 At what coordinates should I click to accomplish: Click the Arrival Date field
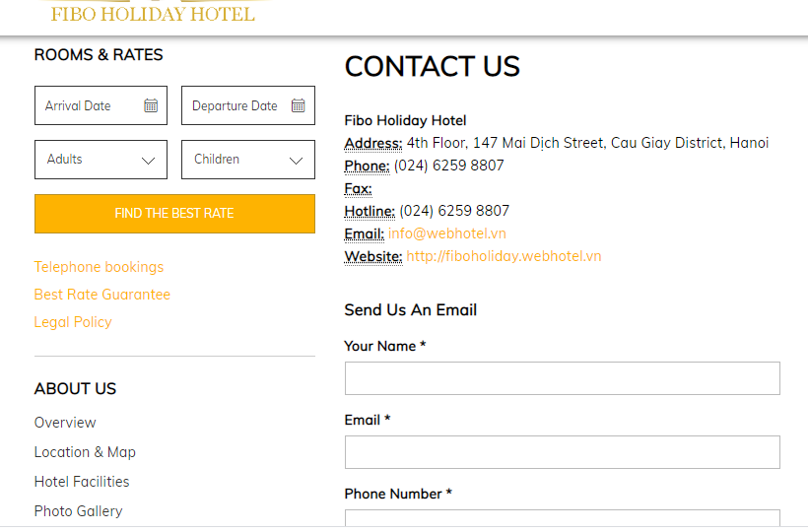[89, 105]
